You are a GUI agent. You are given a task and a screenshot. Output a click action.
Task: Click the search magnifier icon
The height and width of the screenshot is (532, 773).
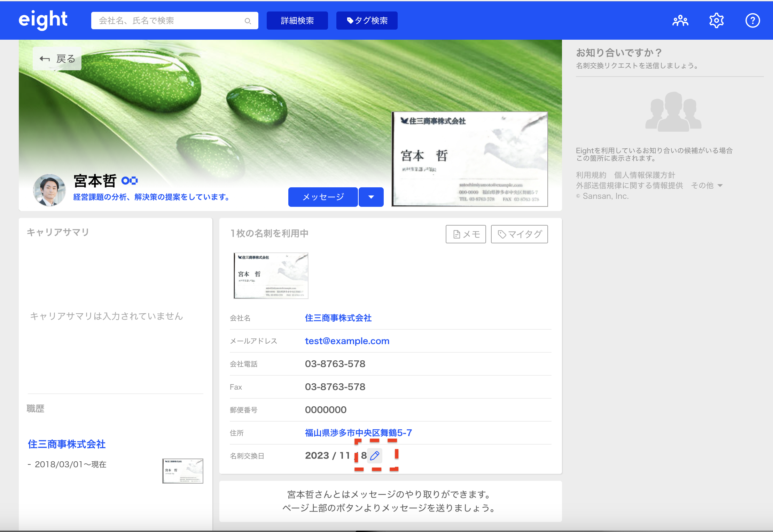point(248,21)
